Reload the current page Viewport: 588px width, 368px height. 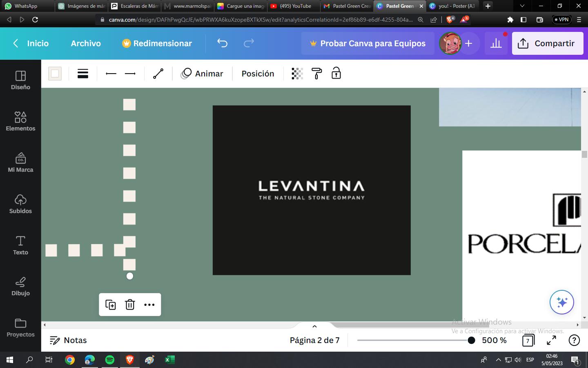click(35, 20)
